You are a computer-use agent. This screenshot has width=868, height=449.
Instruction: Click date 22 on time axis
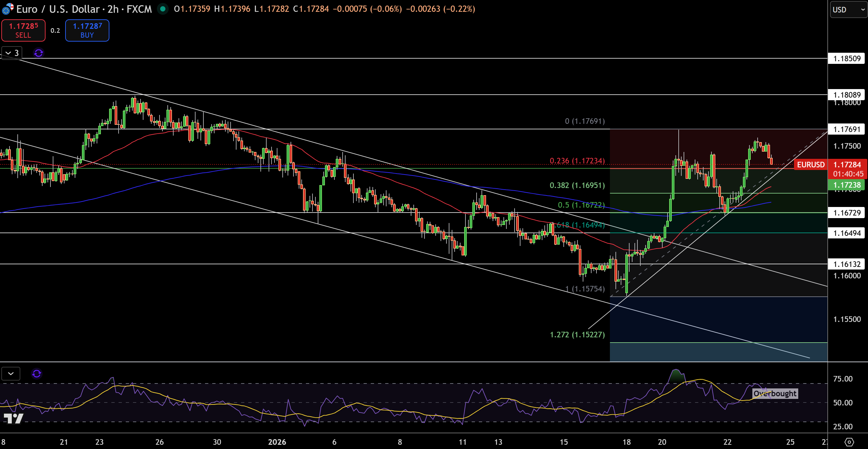pos(727,442)
